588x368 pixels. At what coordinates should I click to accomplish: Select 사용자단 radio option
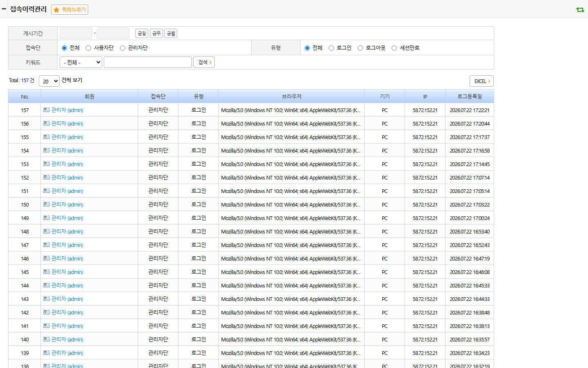click(88, 48)
